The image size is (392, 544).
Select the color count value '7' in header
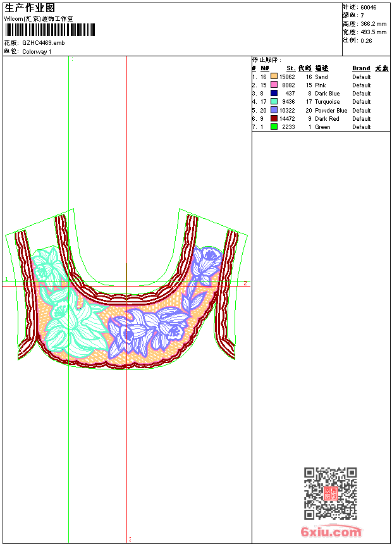(x=362, y=16)
